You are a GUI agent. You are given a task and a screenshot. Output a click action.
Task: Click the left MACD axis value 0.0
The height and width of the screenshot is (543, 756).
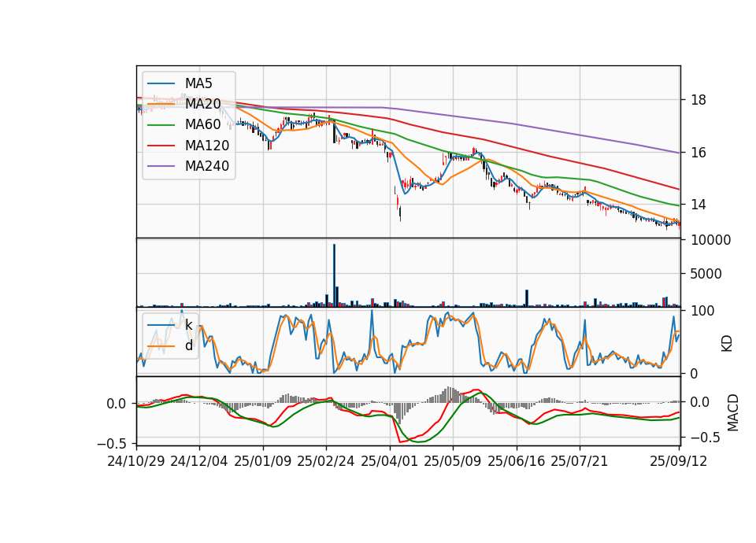[x=117, y=403]
